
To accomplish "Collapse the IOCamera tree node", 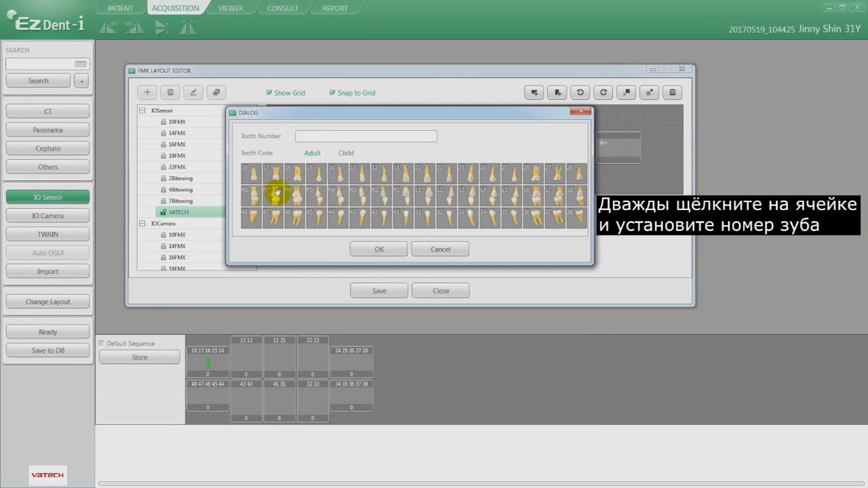I will click(x=142, y=224).
